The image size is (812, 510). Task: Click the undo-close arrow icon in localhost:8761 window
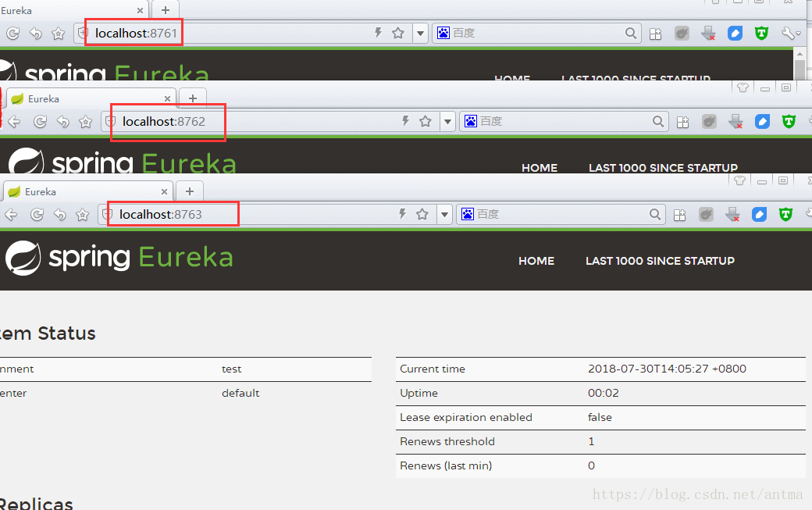click(36, 34)
